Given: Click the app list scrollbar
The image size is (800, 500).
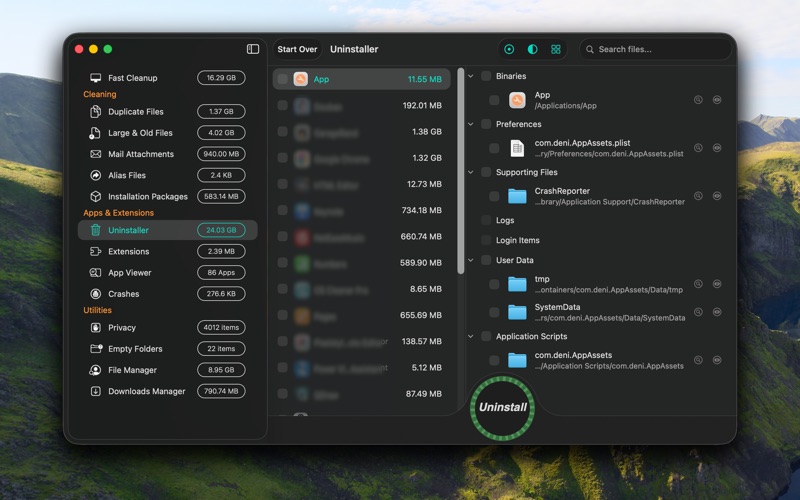Looking at the screenshot, I should click(x=461, y=171).
